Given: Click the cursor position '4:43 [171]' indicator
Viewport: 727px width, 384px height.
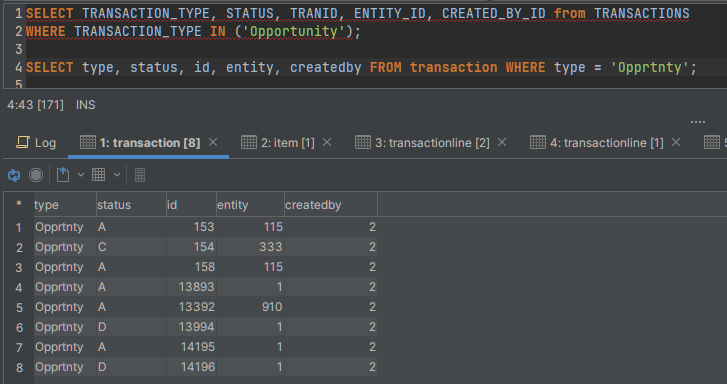Looking at the screenshot, I should tap(35, 105).
